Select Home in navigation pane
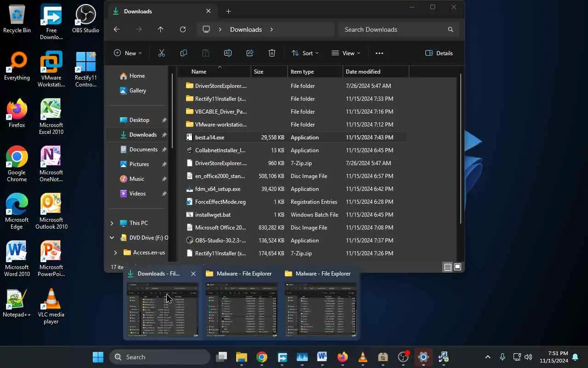The height and width of the screenshot is (368, 588). 137,76
